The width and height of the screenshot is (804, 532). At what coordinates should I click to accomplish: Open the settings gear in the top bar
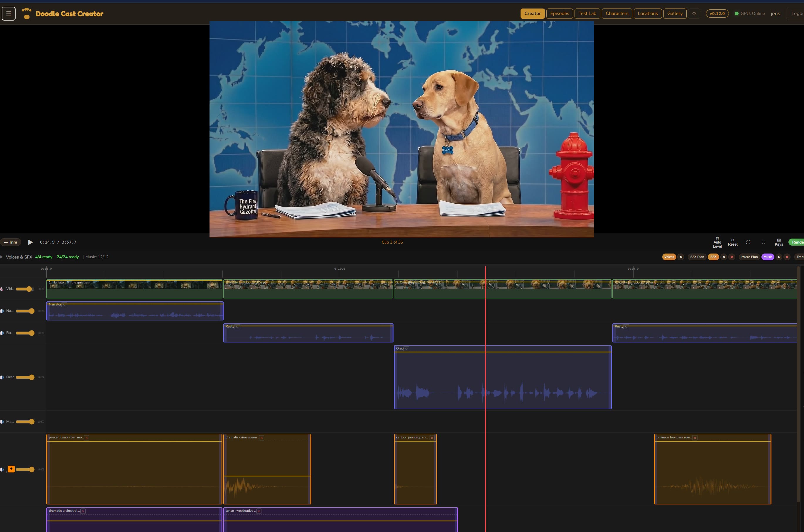[x=694, y=13]
